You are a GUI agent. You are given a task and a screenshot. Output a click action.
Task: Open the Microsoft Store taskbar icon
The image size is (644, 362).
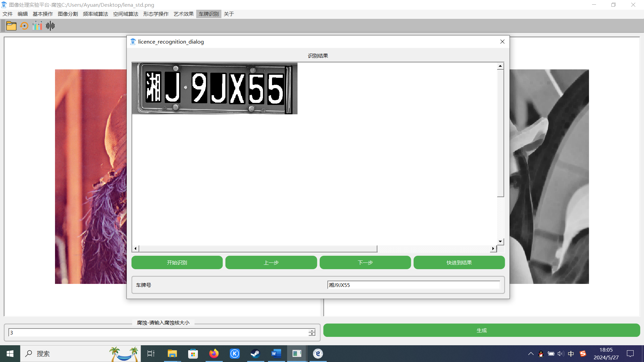[x=193, y=354]
